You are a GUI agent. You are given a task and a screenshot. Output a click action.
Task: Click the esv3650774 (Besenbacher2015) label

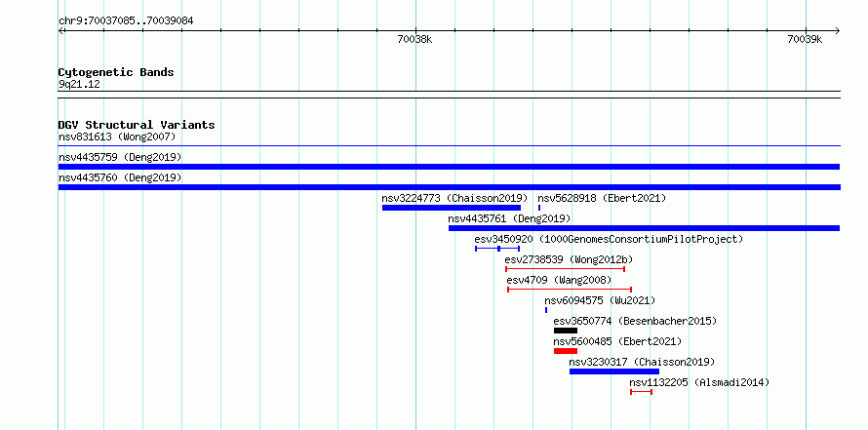[x=635, y=321]
